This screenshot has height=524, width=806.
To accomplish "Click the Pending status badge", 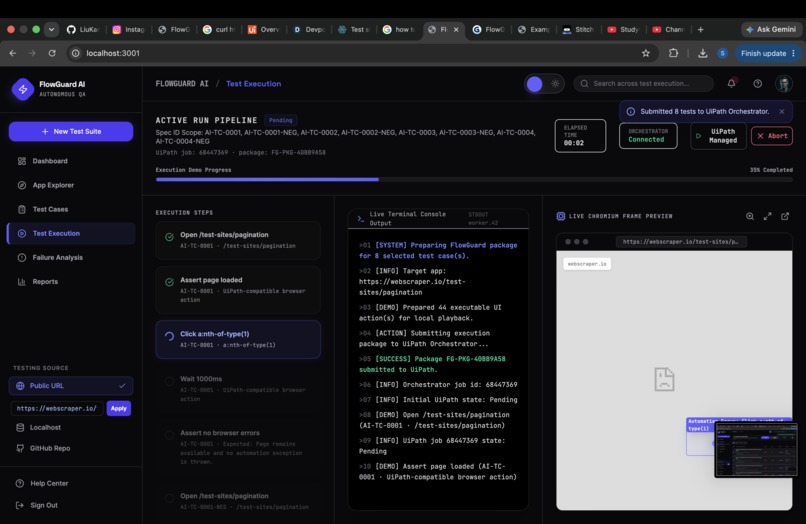I will 281,120.
